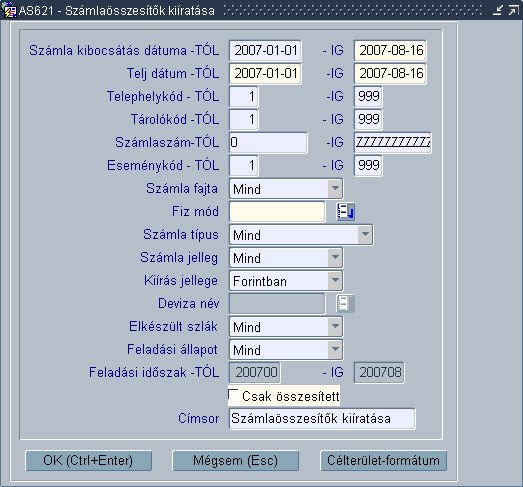Image resolution: width=523 pixels, height=487 pixels.
Task: Expand the Számla fajta dropdown
Action: coord(335,188)
